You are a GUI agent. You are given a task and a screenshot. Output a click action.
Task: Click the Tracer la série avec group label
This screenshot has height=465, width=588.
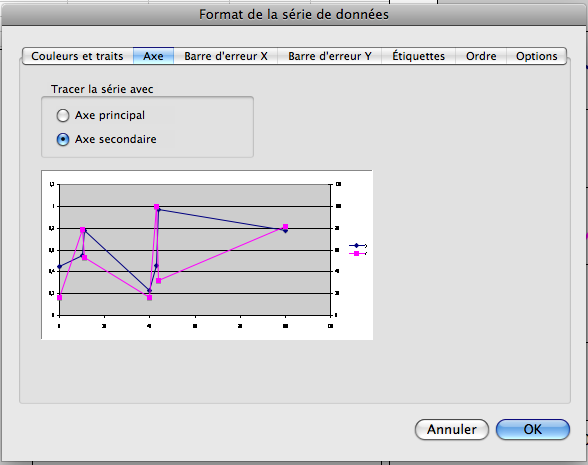(x=102, y=89)
